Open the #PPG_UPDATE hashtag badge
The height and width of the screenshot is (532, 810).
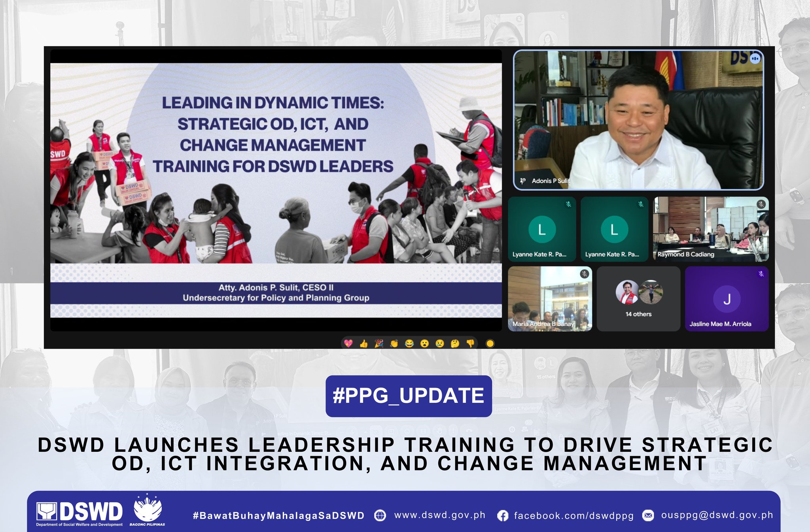(x=409, y=396)
